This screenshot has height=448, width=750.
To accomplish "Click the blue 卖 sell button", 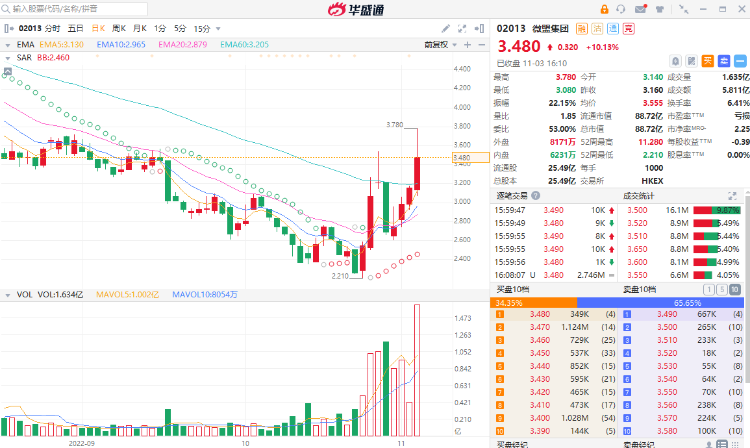I will point(724,61).
